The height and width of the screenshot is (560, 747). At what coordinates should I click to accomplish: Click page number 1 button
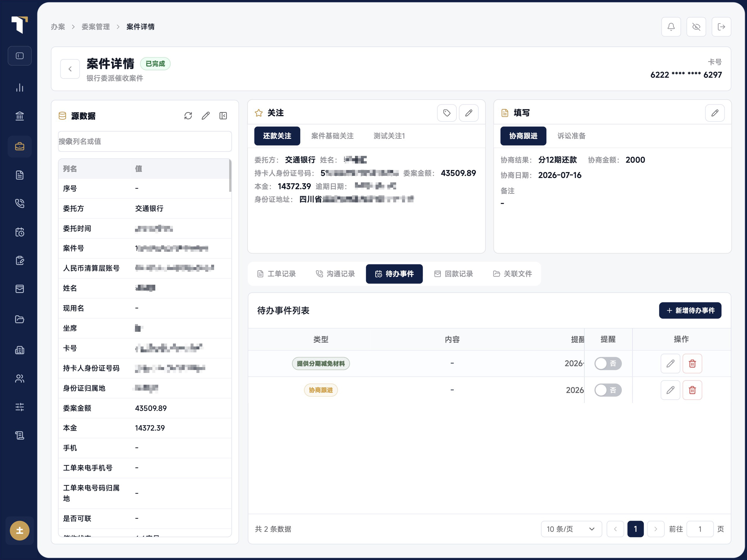tap(635, 529)
